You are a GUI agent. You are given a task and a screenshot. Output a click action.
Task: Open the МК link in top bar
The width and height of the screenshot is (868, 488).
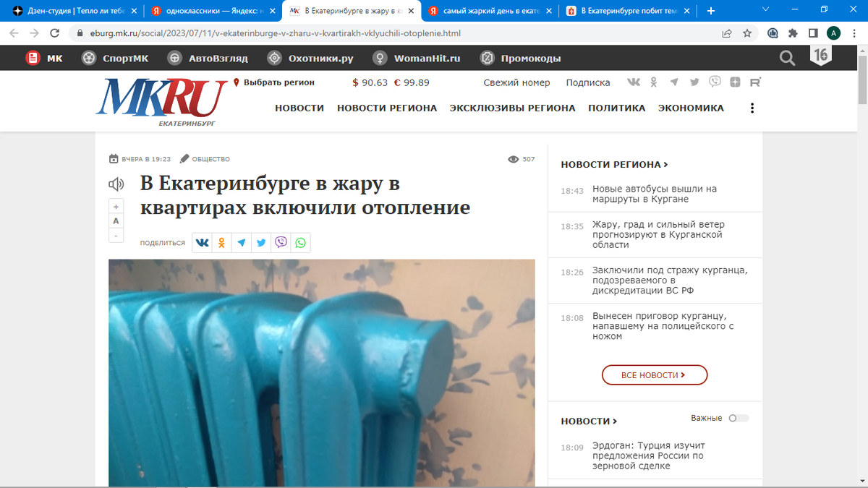click(x=44, y=59)
